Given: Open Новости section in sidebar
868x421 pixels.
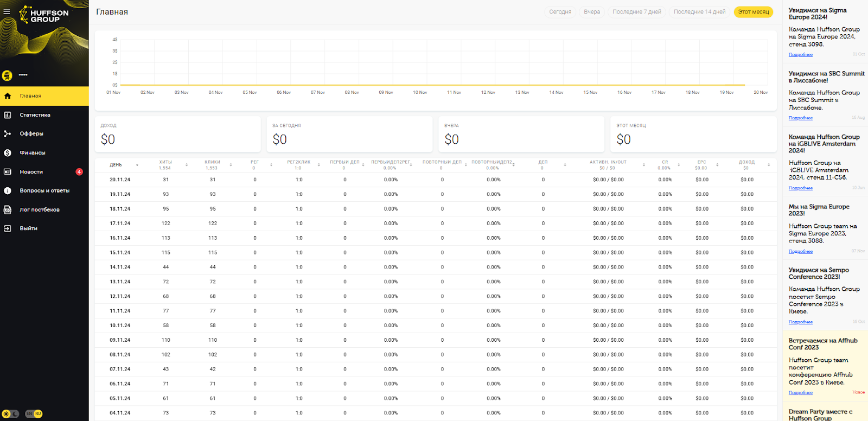Looking at the screenshot, I should (44, 172).
